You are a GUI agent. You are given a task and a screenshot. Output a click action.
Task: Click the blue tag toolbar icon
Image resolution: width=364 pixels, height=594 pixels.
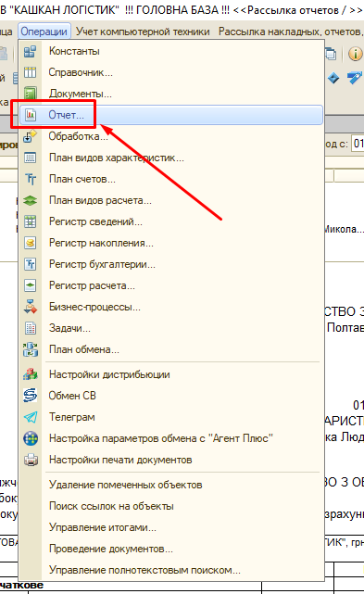[x=355, y=78]
